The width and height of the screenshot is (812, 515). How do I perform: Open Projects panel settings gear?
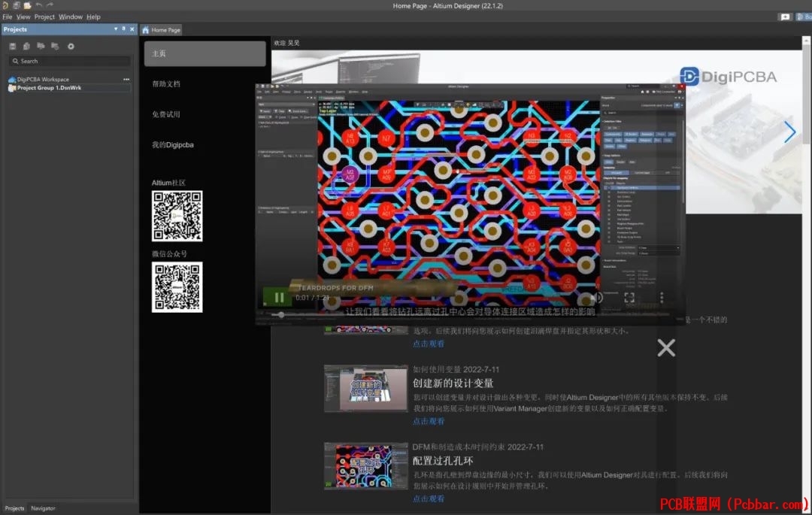71,46
